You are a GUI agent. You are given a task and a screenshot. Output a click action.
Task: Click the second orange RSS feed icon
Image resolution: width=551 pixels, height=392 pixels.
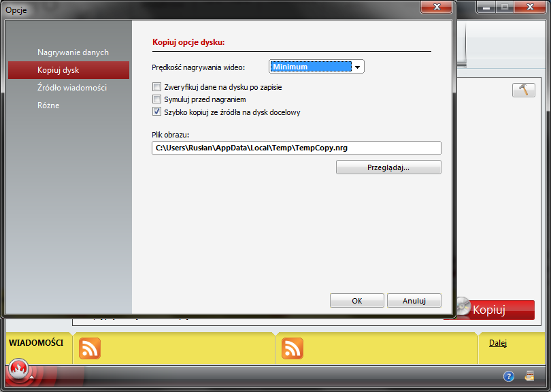click(293, 348)
